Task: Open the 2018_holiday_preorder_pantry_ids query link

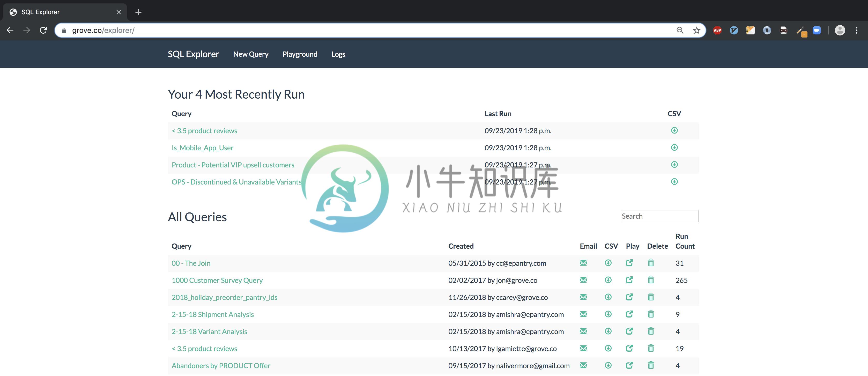Action: tap(224, 298)
